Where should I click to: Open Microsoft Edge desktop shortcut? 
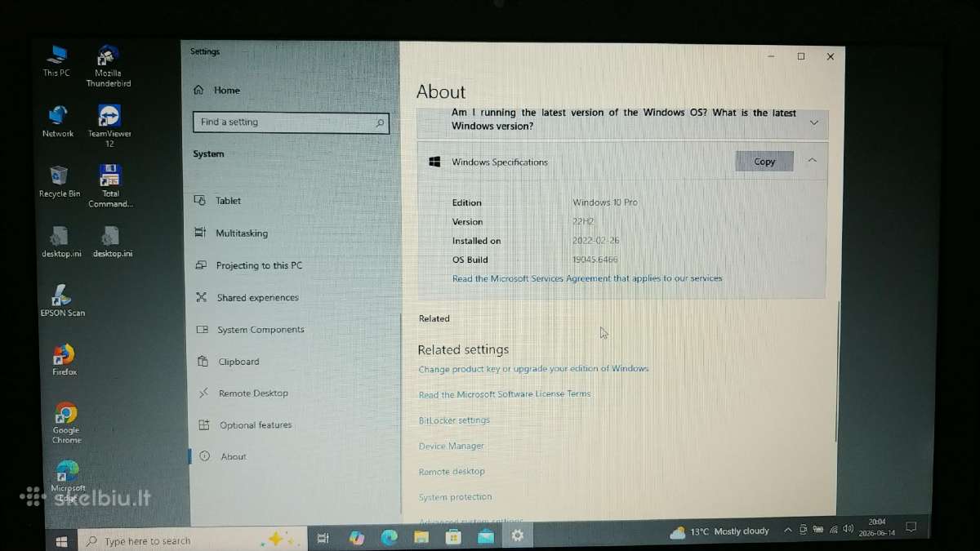point(68,482)
